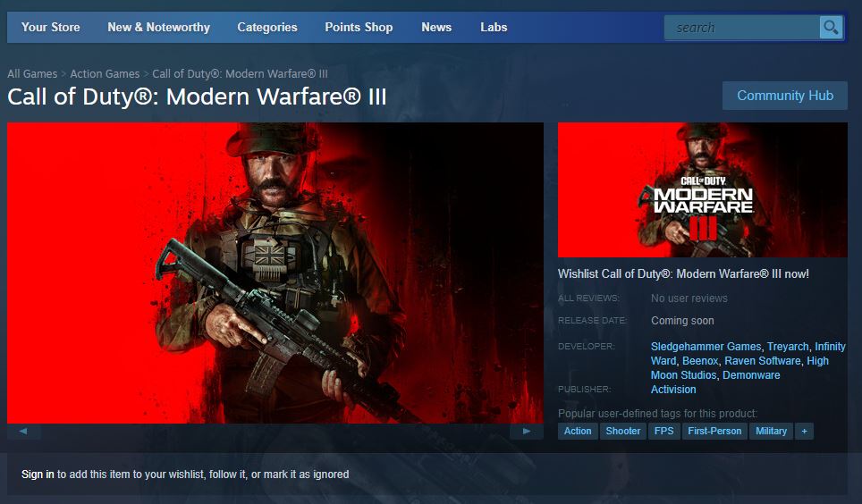Navigate to All Games breadcrumb
The height and width of the screenshot is (504, 862).
point(32,73)
